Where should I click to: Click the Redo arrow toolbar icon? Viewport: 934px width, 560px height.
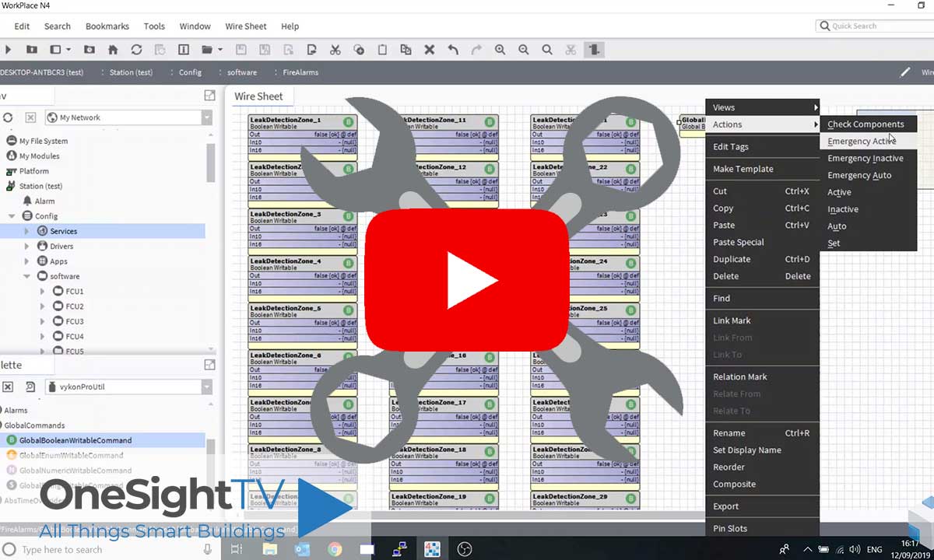[x=476, y=50]
